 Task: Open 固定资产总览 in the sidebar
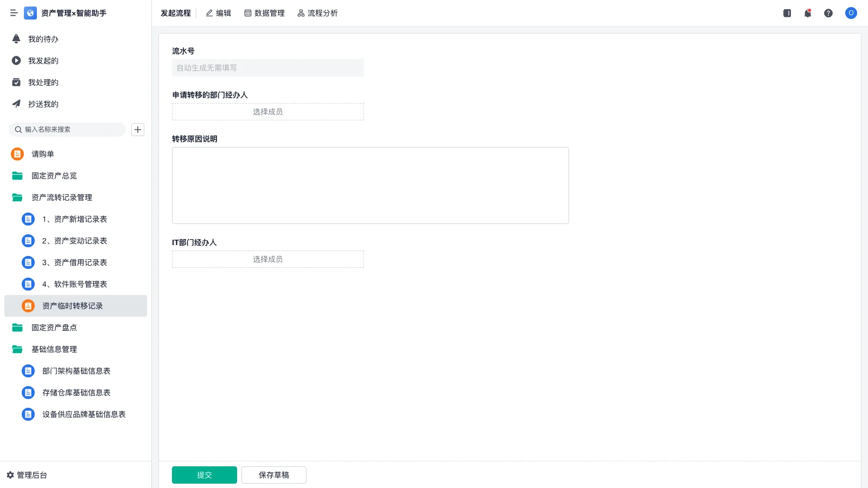[75, 176]
